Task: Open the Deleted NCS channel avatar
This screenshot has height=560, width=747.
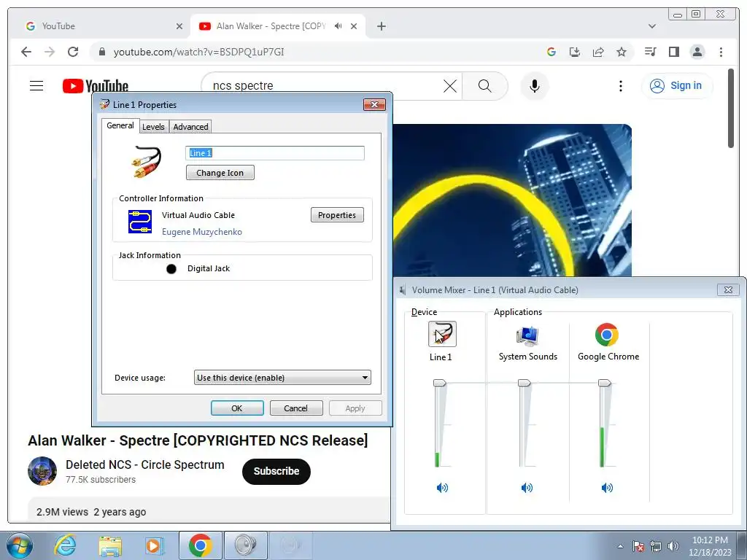Action: click(x=42, y=471)
